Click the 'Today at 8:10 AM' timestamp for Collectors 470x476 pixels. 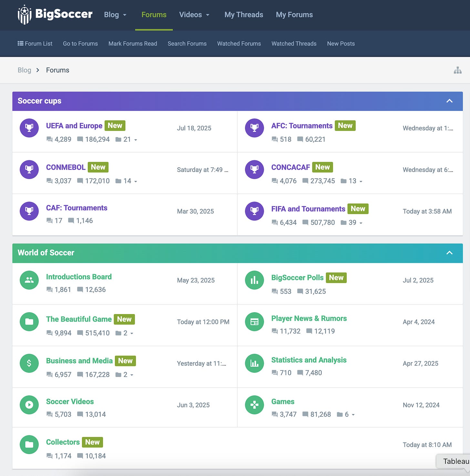click(x=427, y=445)
